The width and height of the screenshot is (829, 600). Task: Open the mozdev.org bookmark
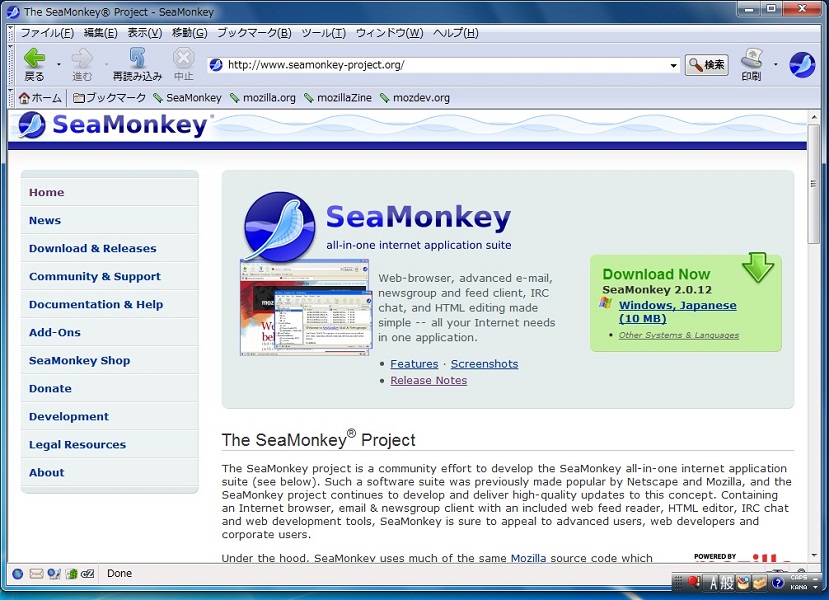pos(415,98)
